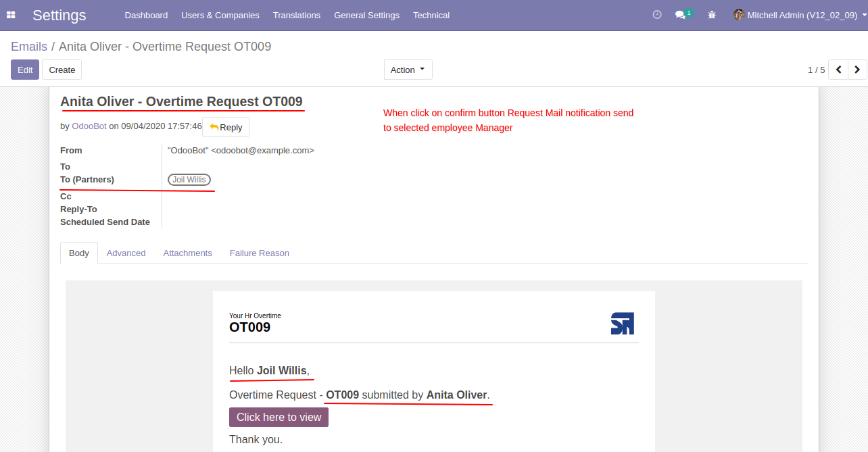Switch to the Attachments tab

pos(188,253)
